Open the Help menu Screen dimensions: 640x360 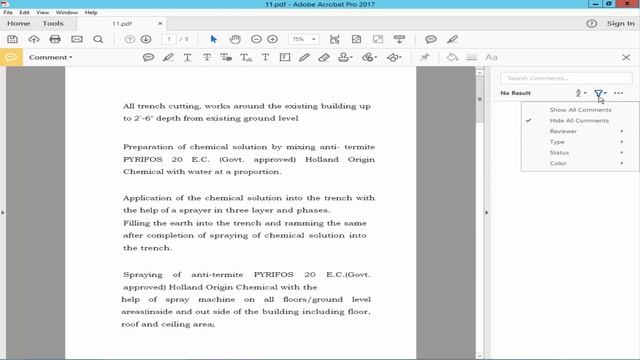coord(91,13)
